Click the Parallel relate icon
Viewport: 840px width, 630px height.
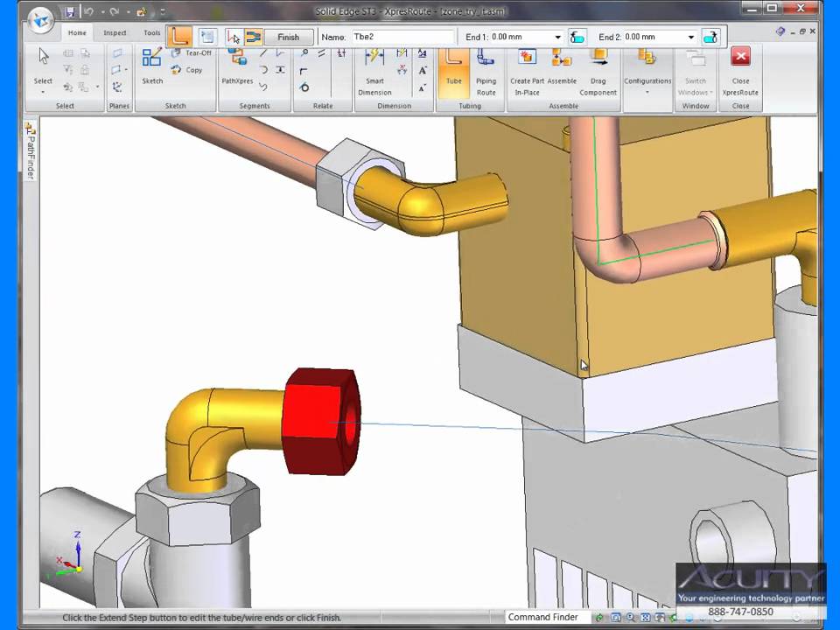[x=321, y=53]
